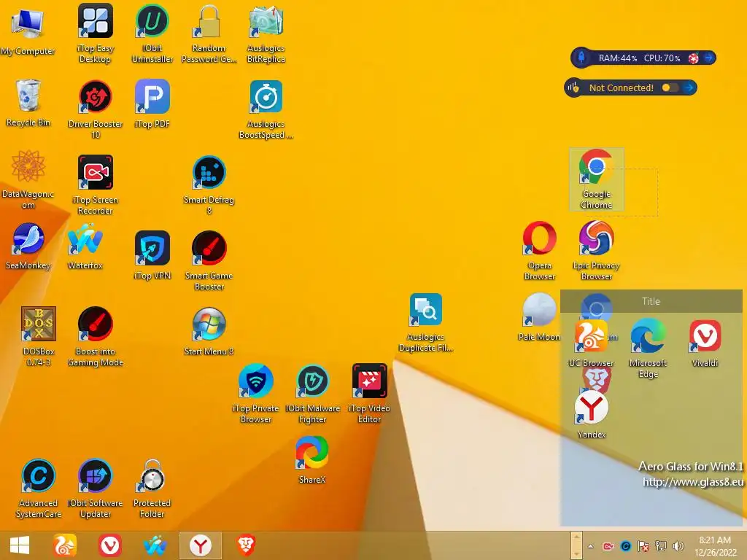Viewport: 747px width, 560px height.
Task: Click the ShareX desktop icon
Action: click(312, 460)
